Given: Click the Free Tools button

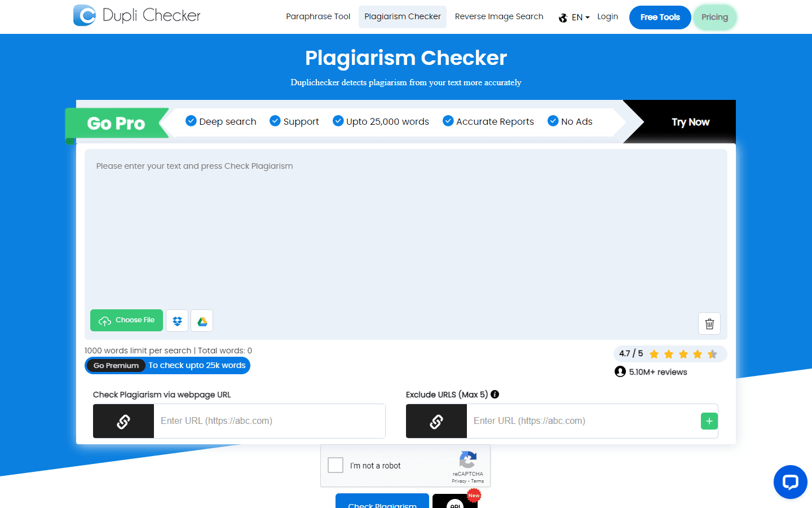Looking at the screenshot, I should 660,17.
